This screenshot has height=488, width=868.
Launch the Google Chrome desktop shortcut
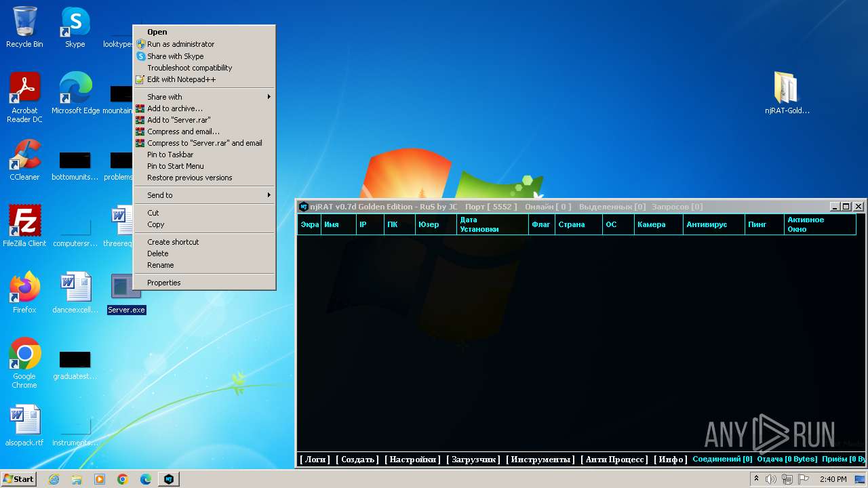click(24, 363)
